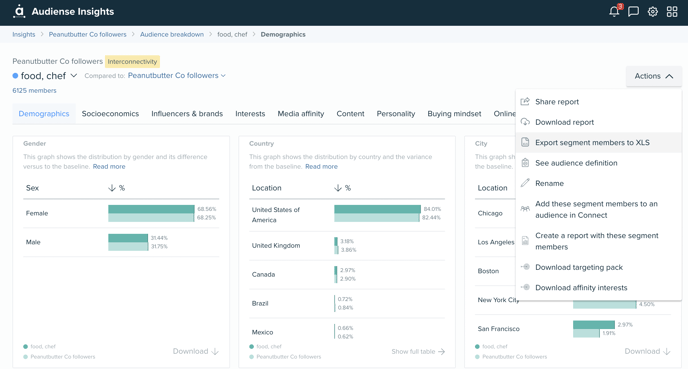
Task: Sort Country table by percent arrow
Action: [x=338, y=188]
